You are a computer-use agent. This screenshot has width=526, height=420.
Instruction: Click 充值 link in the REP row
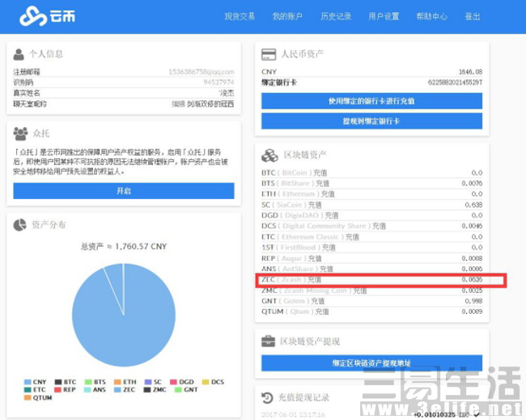click(x=315, y=258)
